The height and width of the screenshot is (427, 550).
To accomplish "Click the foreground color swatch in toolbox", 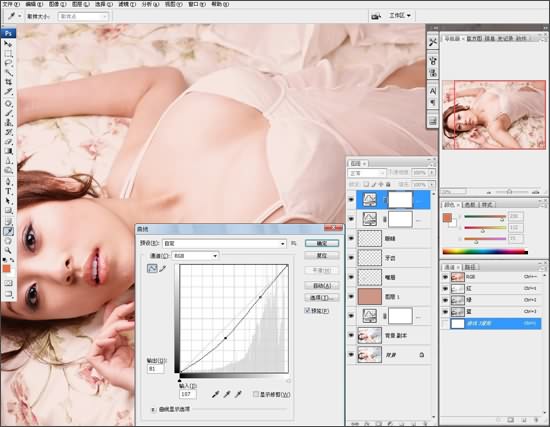I will [x=6, y=269].
